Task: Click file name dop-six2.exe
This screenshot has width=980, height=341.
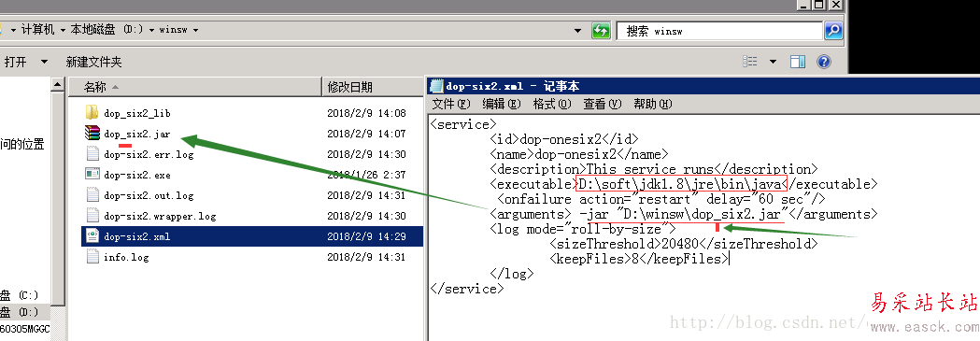Action: coord(137,175)
